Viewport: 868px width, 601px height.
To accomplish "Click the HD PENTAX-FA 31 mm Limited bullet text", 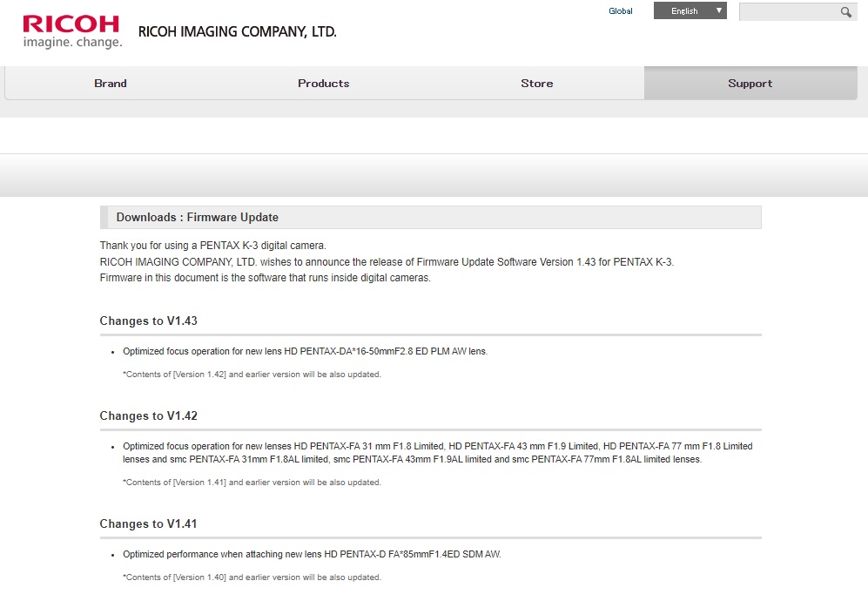I will 437,453.
